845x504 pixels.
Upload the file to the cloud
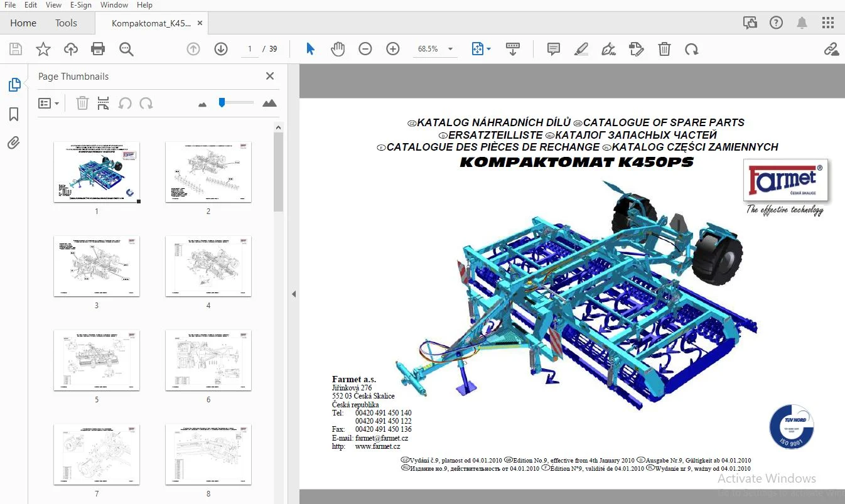point(71,49)
